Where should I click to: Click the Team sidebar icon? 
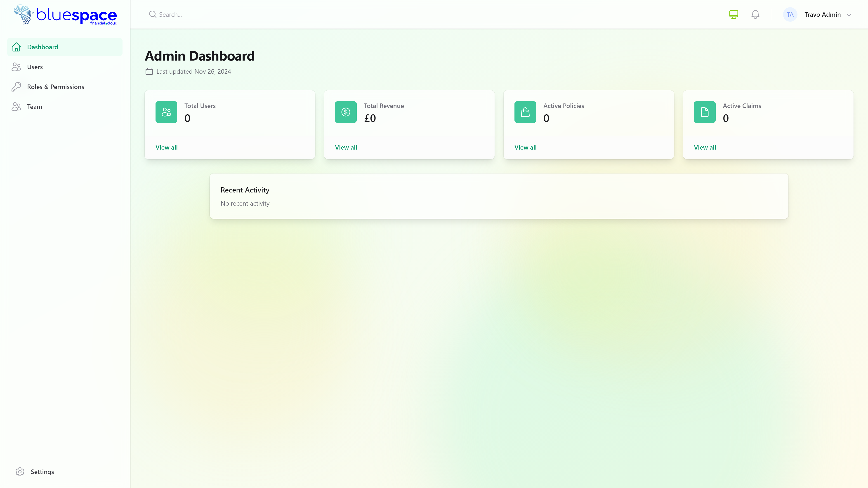coord(17,106)
